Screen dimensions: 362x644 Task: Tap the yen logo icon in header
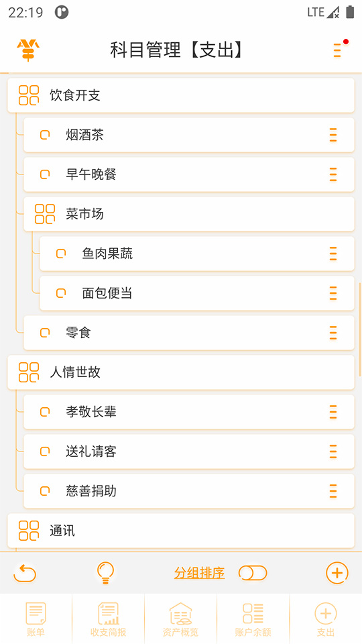click(x=28, y=50)
